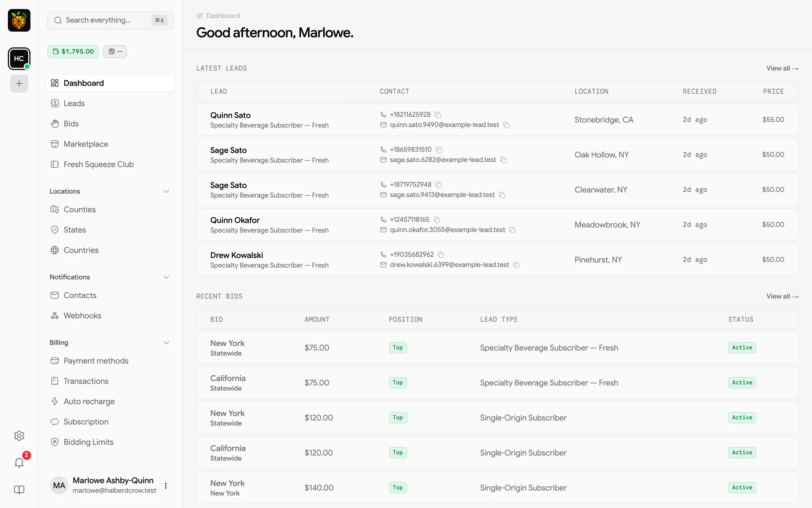This screenshot has height=508, width=812.
Task: Click the $1,795.00 balance badge
Action: click(73, 51)
